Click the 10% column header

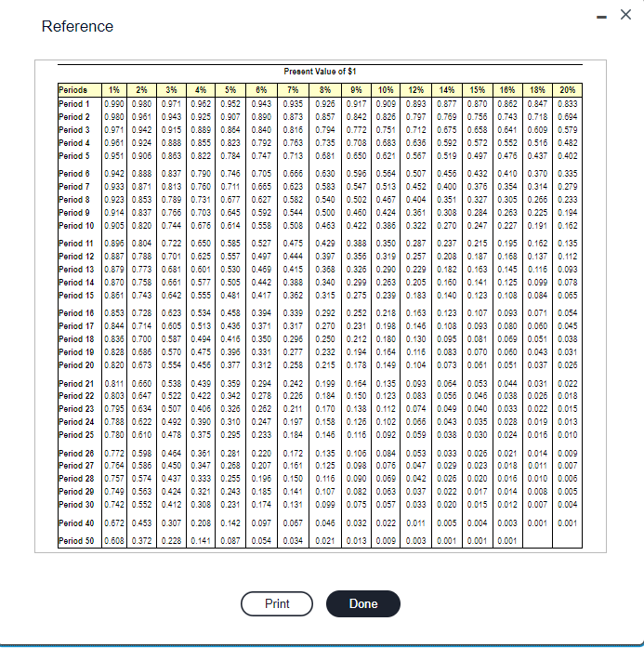(x=386, y=89)
